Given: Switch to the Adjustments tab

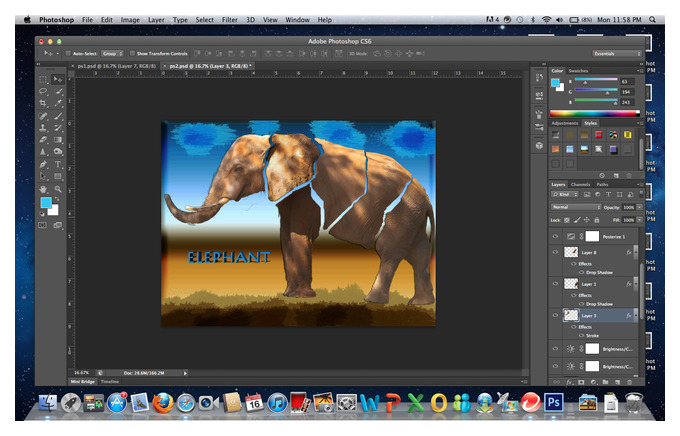Looking at the screenshot, I should (x=565, y=123).
